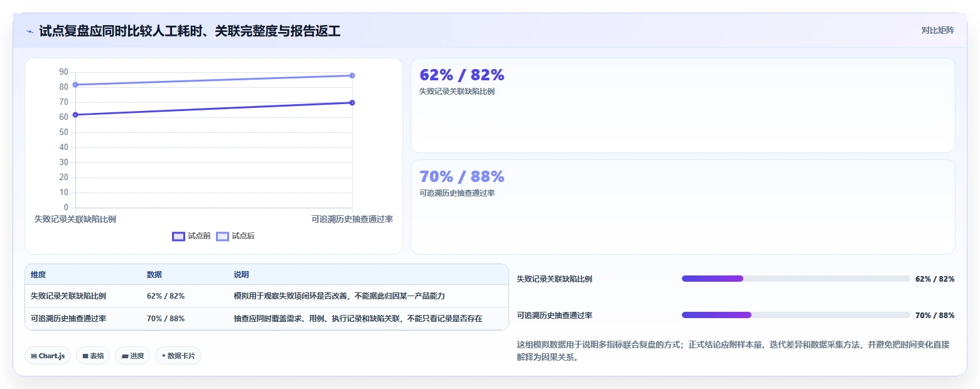This screenshot has width=980, height=389.
Task: Click the 对比矩阵 label in header
Action: click(937, 31)
